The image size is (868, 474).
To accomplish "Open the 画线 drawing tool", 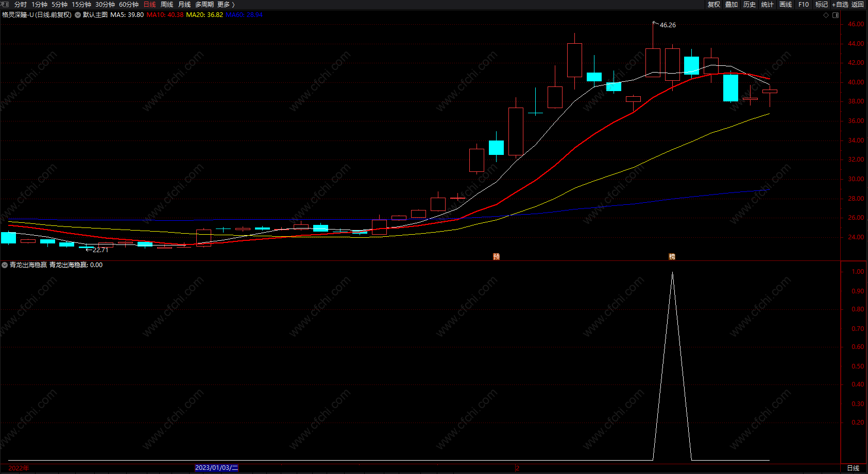I will 786,4.
